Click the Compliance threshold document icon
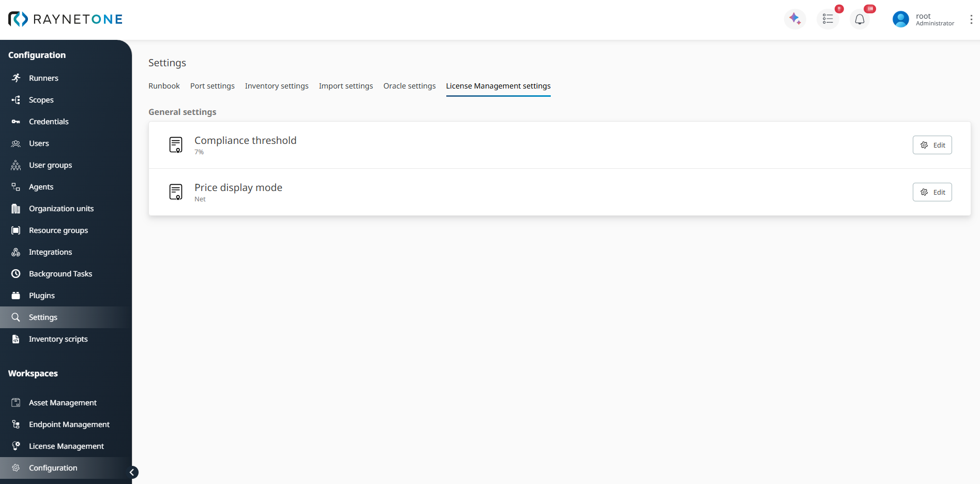This screenshot has width=980, height=484. pyautogui.click(x=176, y=145)
